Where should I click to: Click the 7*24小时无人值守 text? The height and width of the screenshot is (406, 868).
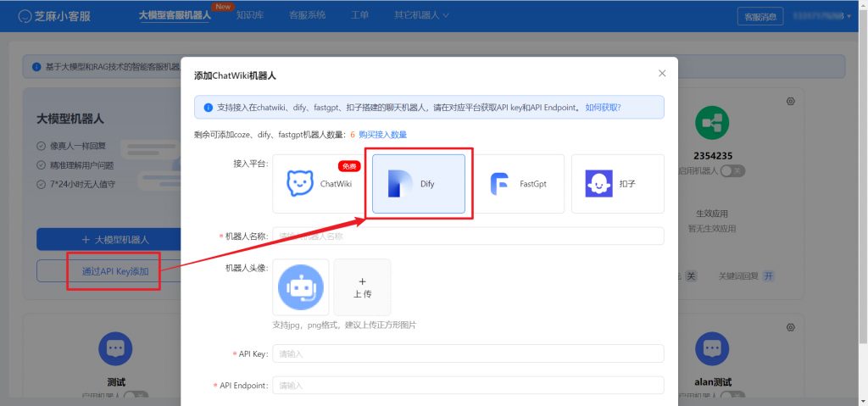coord(83,184)
